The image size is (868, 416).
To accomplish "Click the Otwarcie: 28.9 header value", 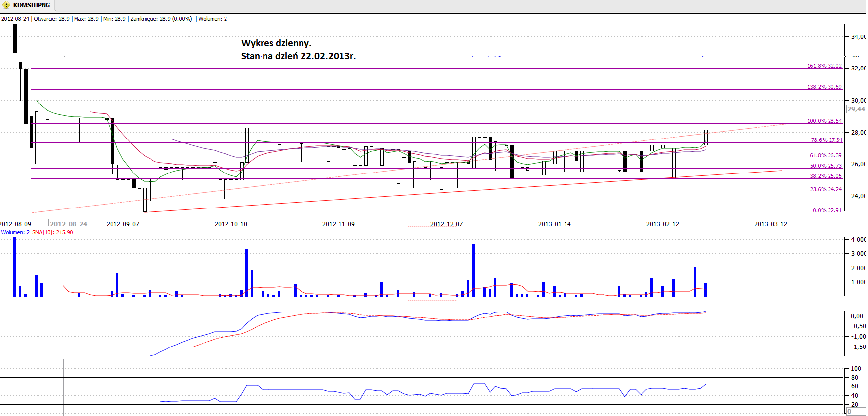I will pyautogui.click(x=51, y=19).
